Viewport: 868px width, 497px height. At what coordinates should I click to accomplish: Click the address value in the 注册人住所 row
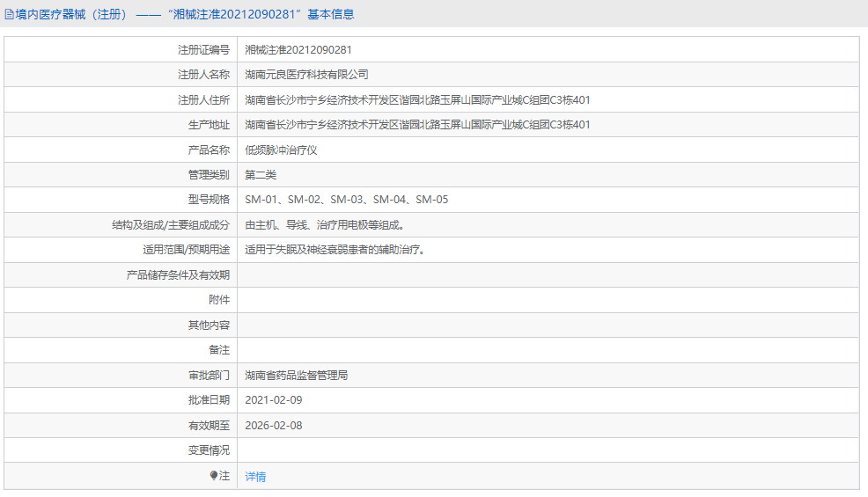click(x=417, y=100)
